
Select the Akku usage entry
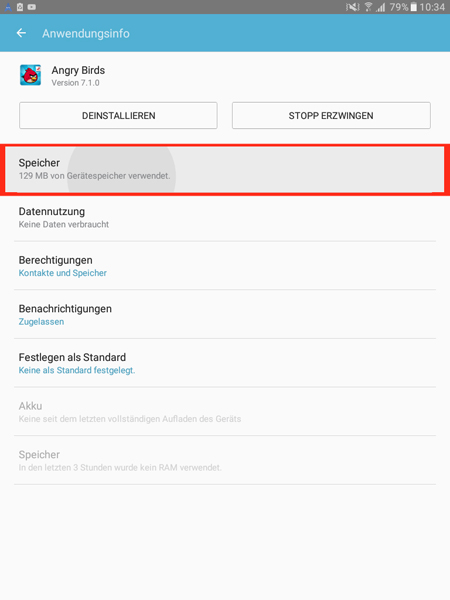[225, 412]
